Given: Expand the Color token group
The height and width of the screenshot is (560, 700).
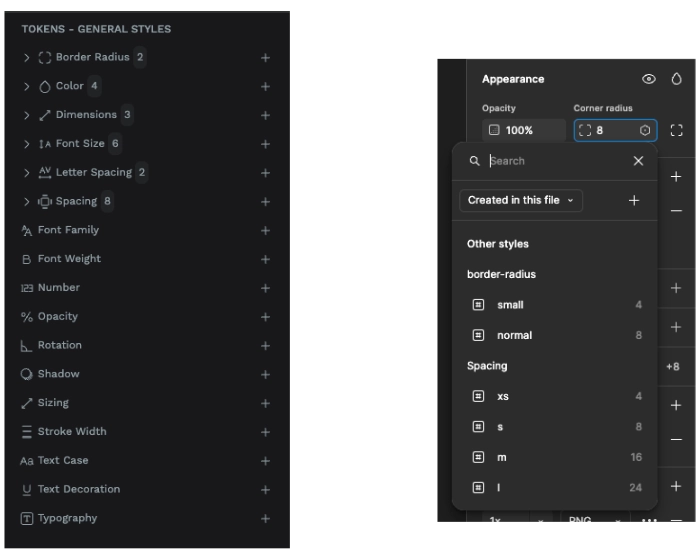Looking at the screenshot, I should pos(26,86).
